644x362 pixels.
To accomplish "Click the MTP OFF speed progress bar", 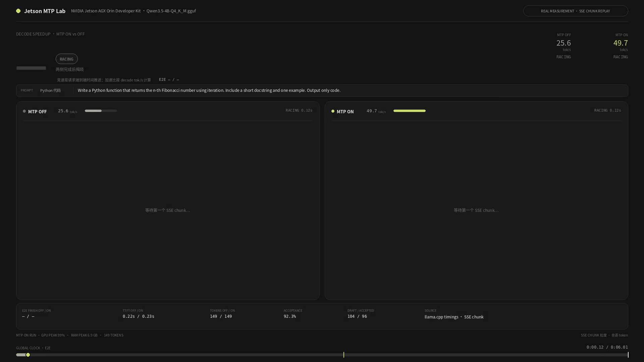I will pos(101,111).
